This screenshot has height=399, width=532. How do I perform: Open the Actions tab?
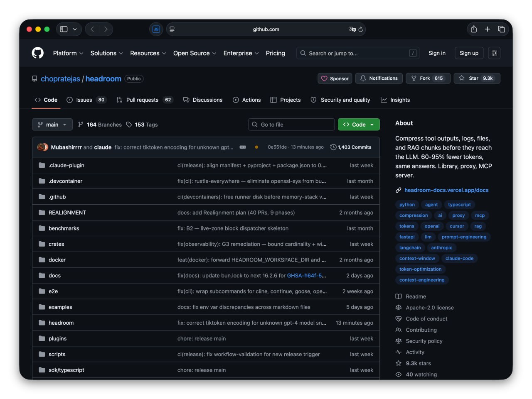click(247, 100)
